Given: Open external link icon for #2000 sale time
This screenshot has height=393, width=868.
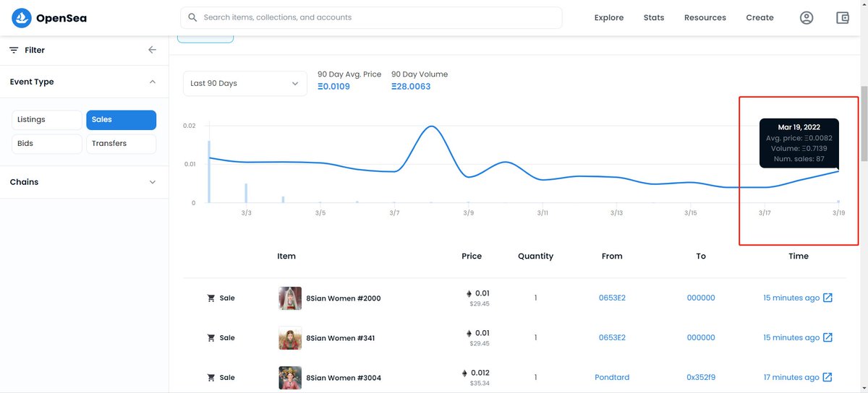Looking at the screenshot, I should 828,298.
